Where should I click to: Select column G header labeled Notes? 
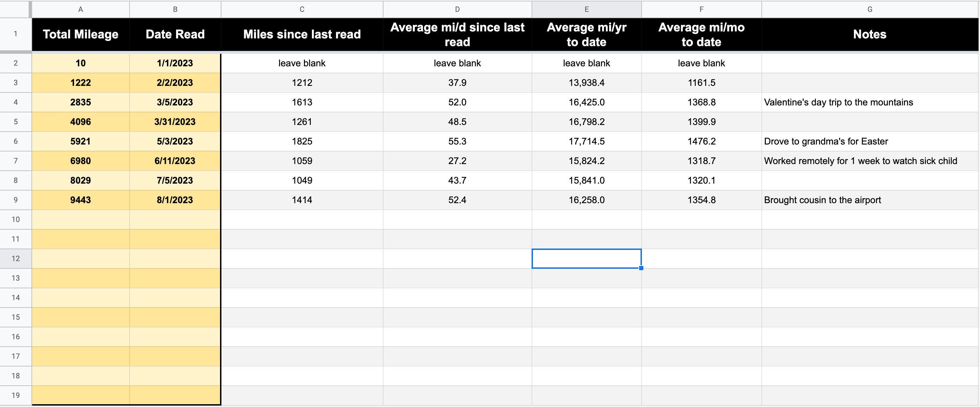(x=869, y=9)
